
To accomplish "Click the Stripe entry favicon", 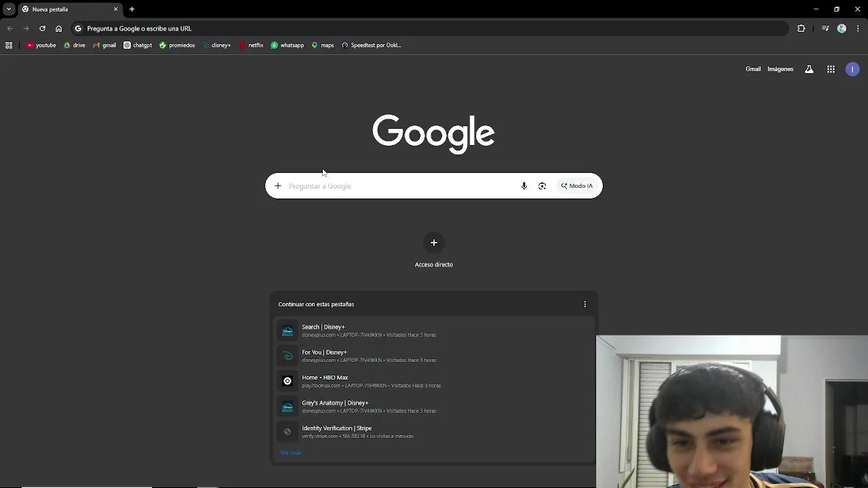I will tap(288, 432).
